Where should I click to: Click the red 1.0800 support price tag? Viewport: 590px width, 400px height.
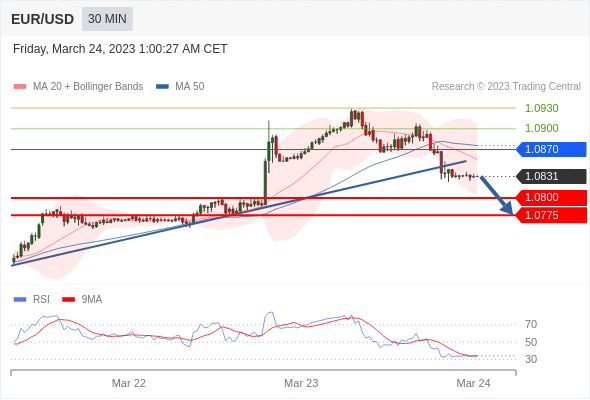pos(552,197)
